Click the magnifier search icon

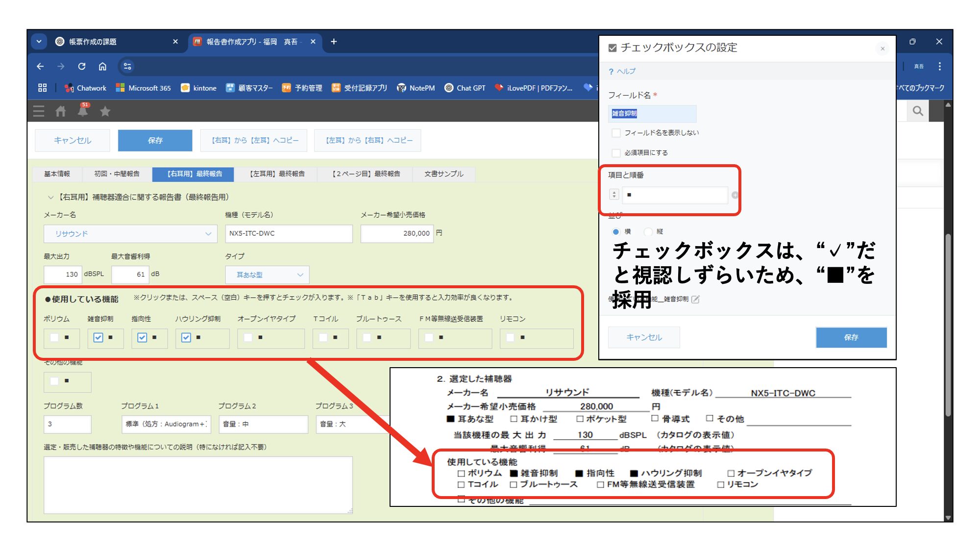point(918,111)
